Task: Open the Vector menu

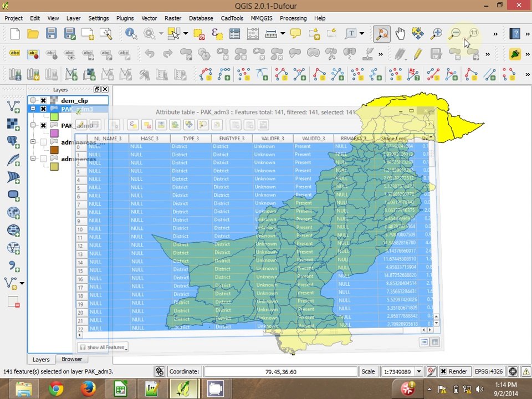Action: click(149, 18)
